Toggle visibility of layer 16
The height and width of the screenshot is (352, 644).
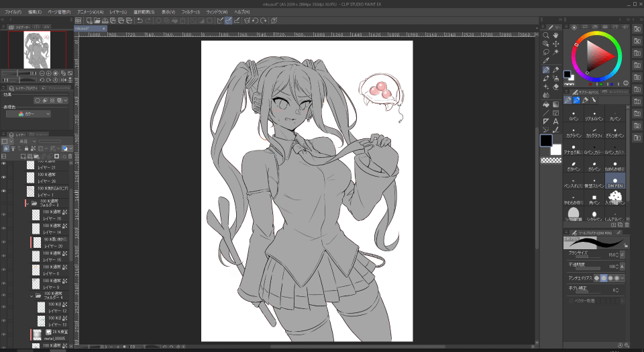click(x=4, y=215)
